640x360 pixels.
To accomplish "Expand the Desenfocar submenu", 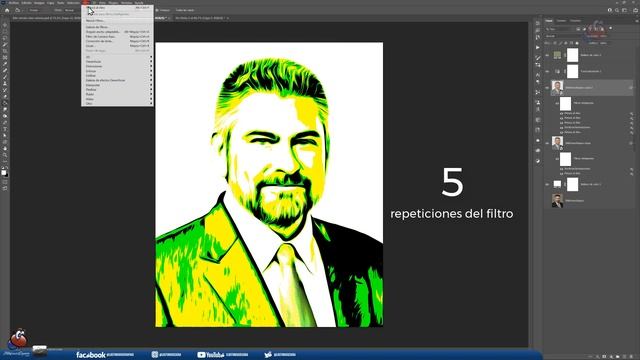I will [118, 62].
